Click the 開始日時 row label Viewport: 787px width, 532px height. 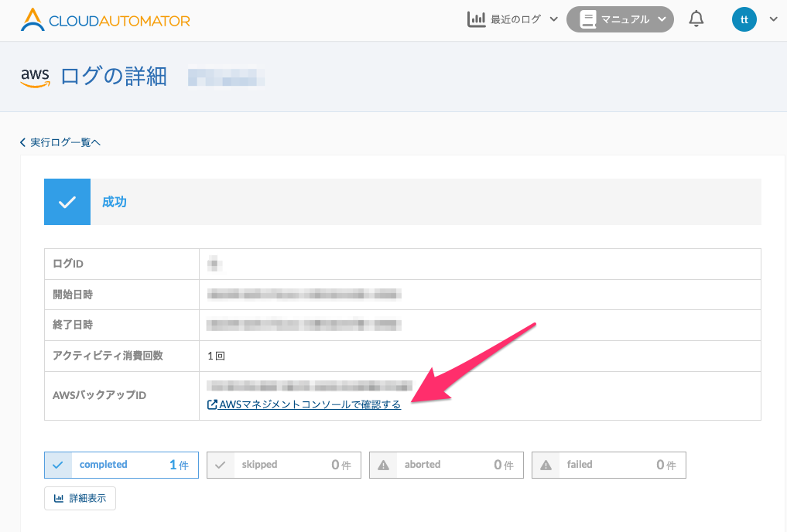(x=73, y=295)
